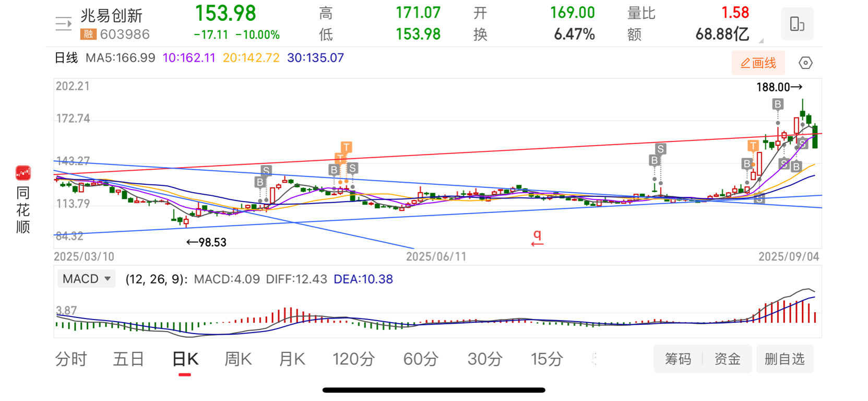Switch to the 30分 tab
The height and width of the screenshot is (401, 868).
point(485,359)
